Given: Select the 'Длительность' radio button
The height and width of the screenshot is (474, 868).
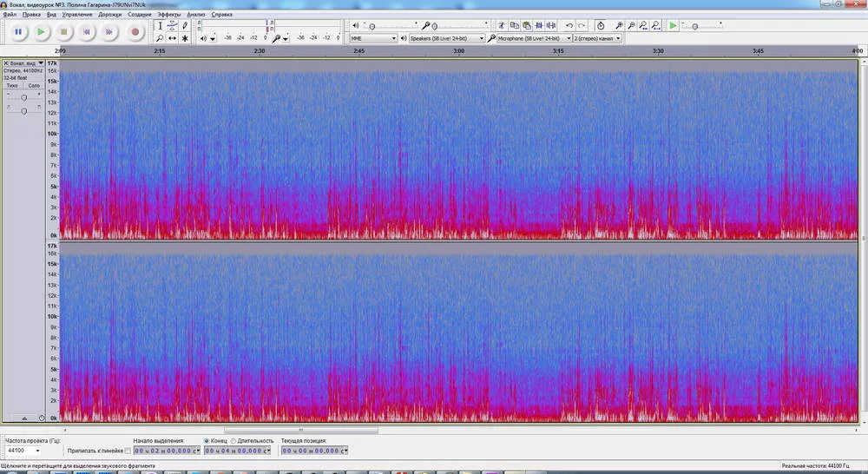Looking at the screenshot, I should coord(233,441).
